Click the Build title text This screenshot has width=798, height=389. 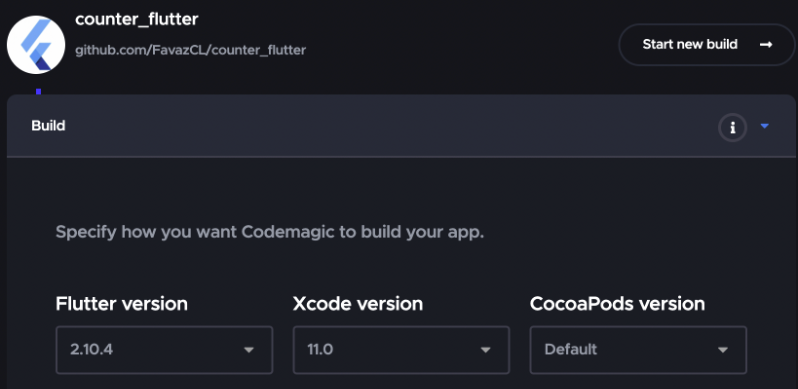[x=48, y=126]
